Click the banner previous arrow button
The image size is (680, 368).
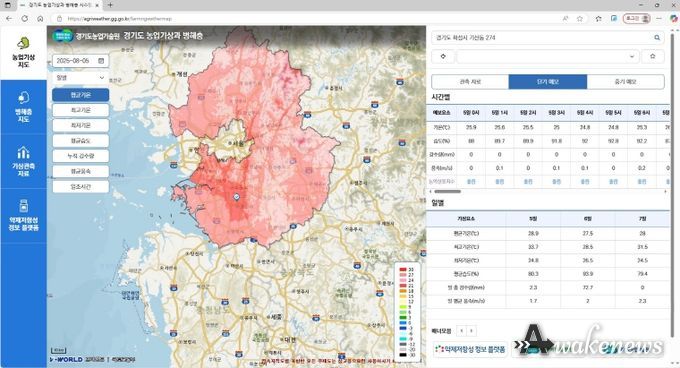(x=461, y=331)
